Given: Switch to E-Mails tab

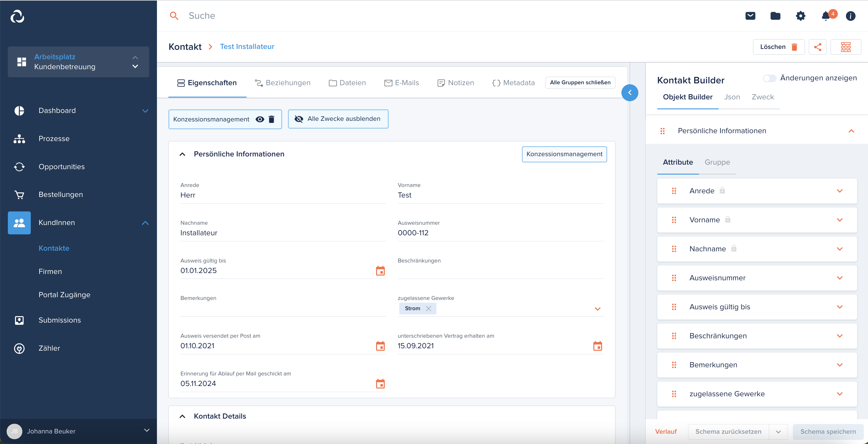Looking at the screenshot, I should pyautogui.click(x=402, y=83).
